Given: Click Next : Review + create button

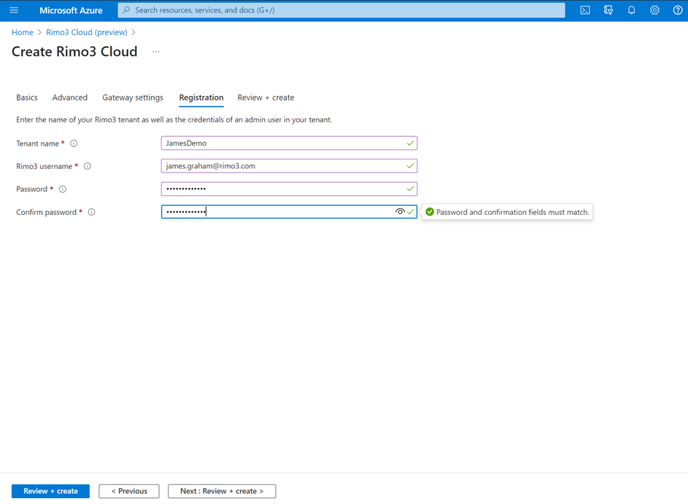Looking at the screenshot, I should [222, 491].
